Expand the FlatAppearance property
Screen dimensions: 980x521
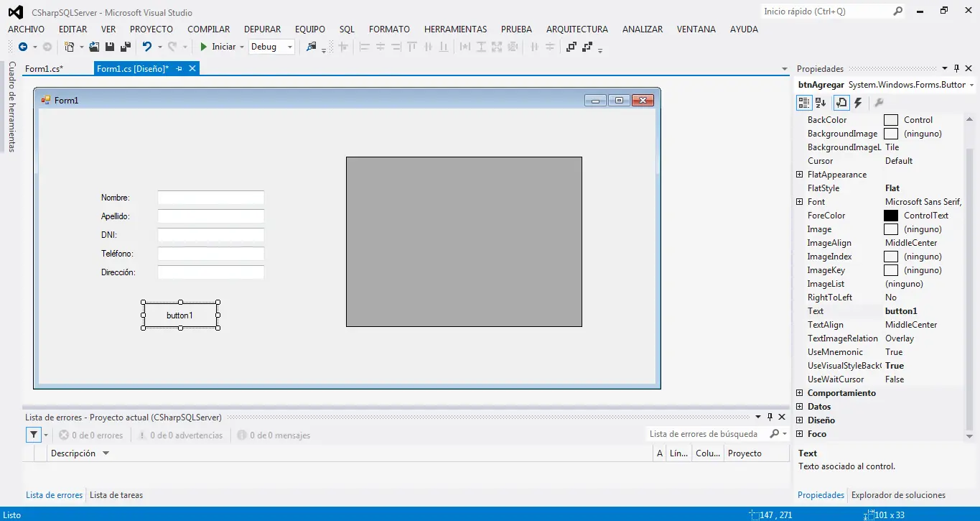799,175
